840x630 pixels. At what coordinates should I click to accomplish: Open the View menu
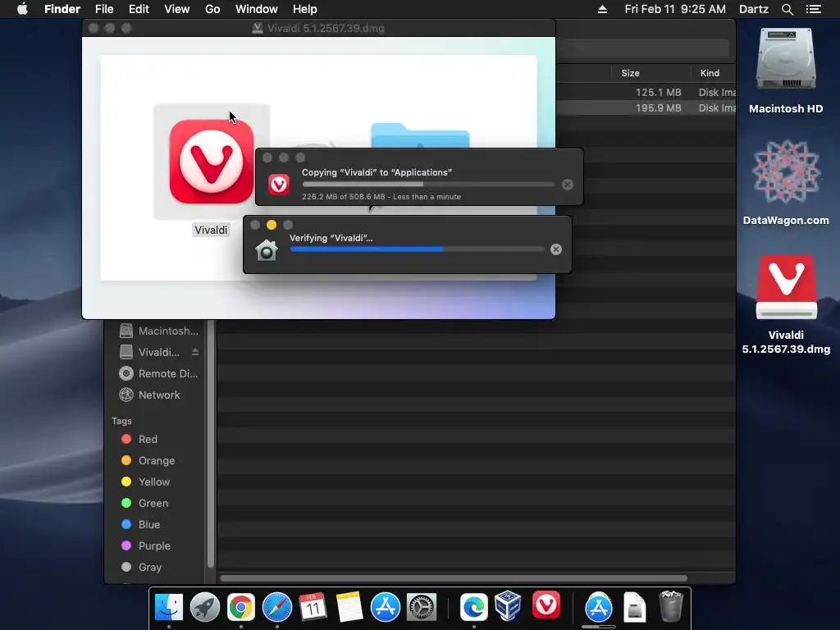click(x=177, y=9)
